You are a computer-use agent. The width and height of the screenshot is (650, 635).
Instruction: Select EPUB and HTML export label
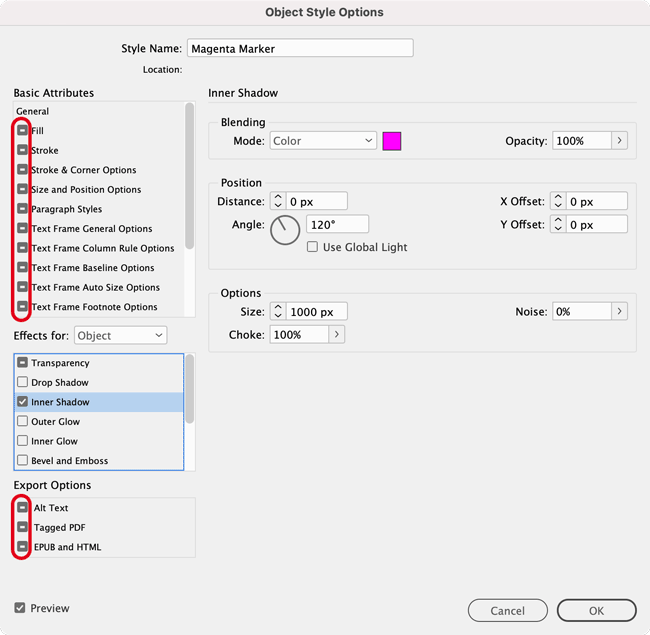point(68,547)
